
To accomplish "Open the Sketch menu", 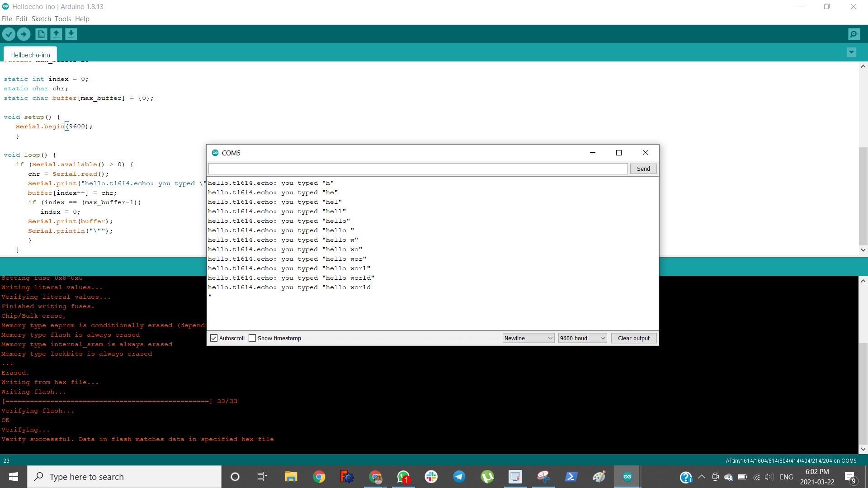I will 41,19.
